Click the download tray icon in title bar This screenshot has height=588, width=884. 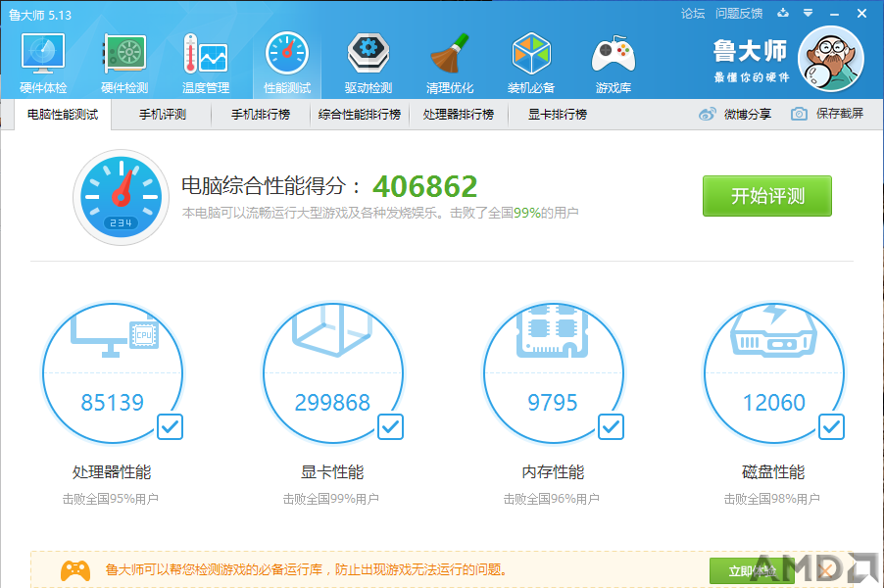[x=782, y=13]
